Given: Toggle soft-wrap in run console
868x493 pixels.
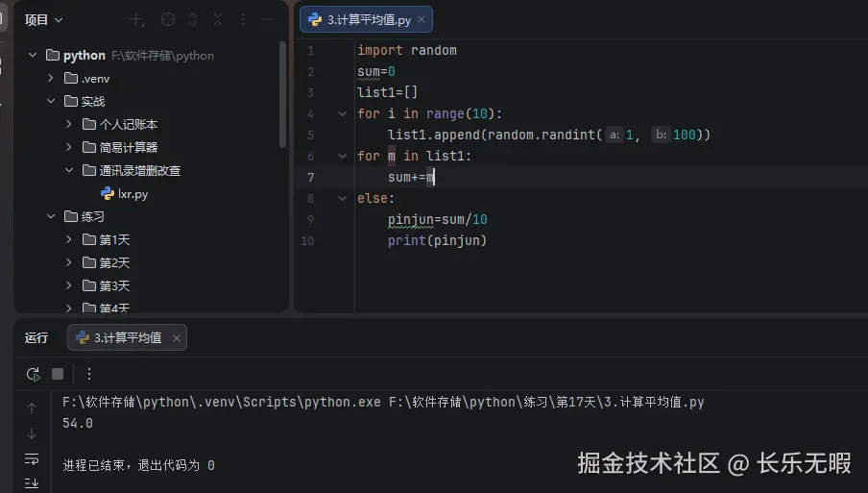Looking at the screenshot, I should [32, 458].
